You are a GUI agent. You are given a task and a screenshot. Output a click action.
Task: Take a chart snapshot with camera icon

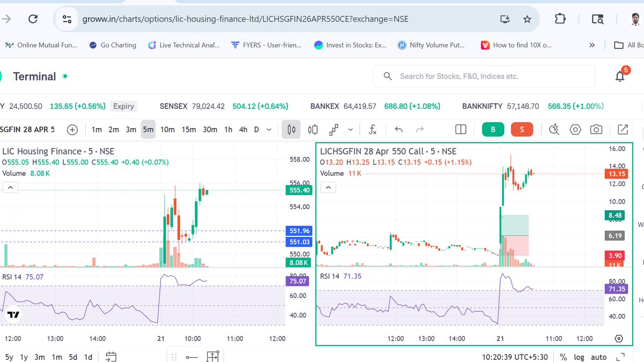pyautogui.click(x=596, y=129)
